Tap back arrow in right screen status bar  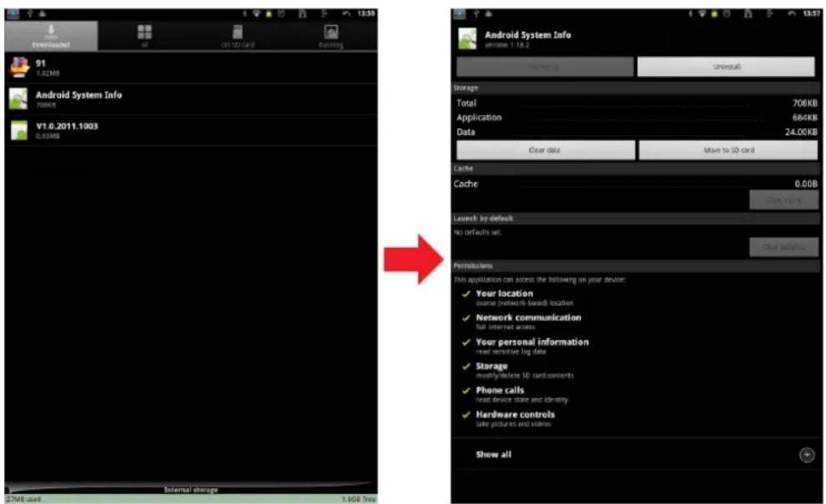pyautogui.click(x=792, y=13)
